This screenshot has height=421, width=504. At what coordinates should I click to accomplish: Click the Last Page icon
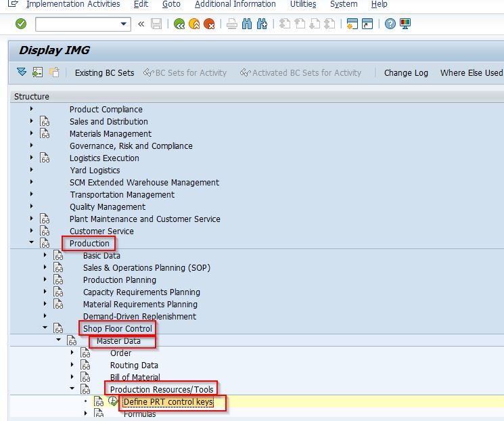329,24
